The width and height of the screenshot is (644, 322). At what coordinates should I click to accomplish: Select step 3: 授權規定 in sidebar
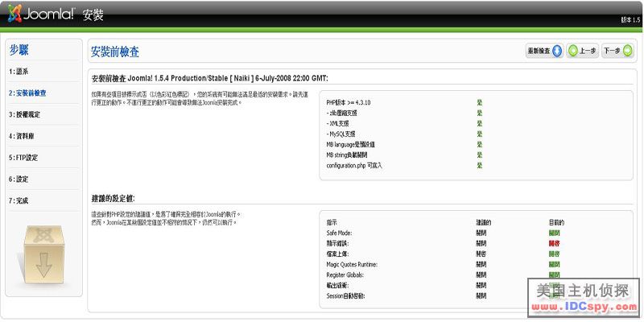click(x=25, y=114)
